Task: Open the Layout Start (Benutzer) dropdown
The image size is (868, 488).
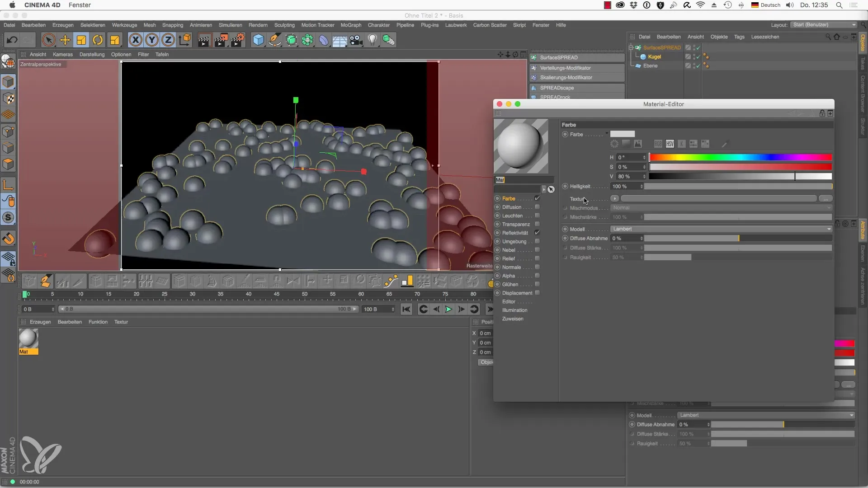Action: [824, 25]
